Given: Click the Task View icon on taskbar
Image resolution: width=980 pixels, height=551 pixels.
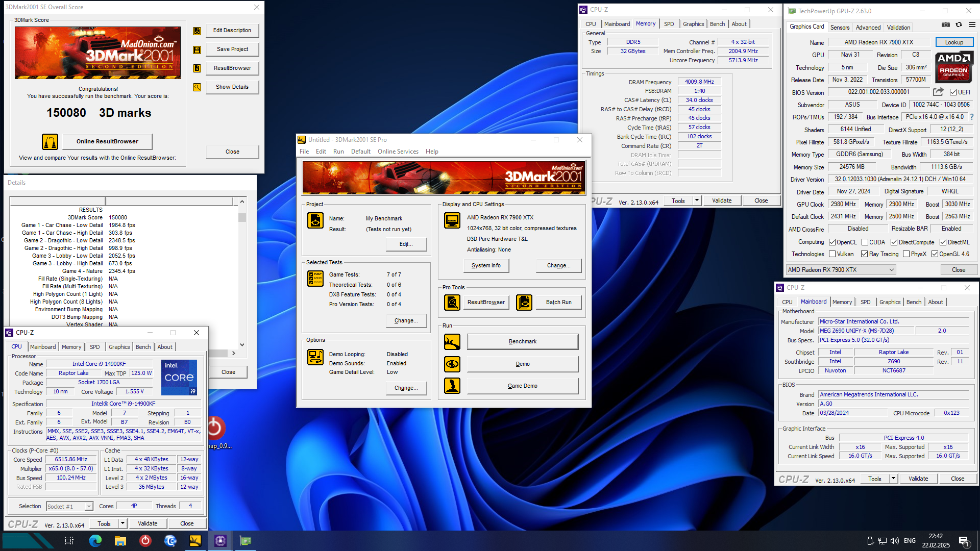Looking at the screenshot, I should click(x=69, y=541).
